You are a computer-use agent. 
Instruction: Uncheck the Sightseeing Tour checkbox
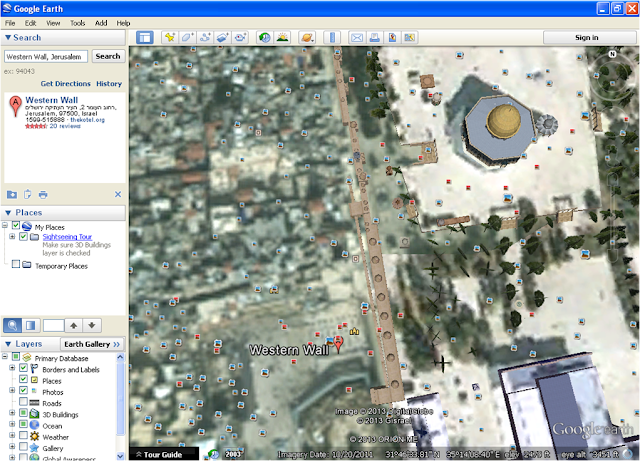(23, 236)
